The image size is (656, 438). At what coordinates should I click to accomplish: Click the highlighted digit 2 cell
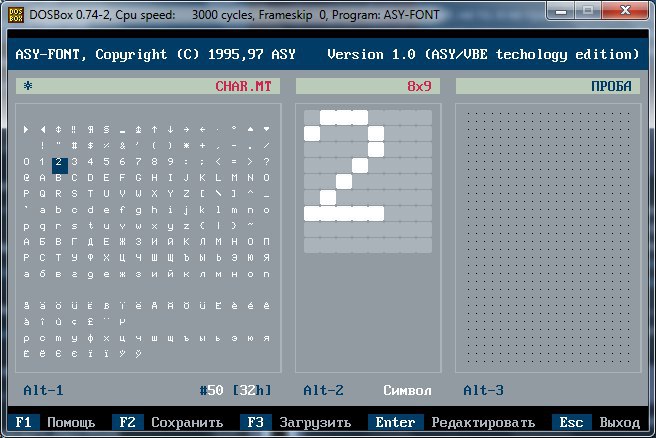pos(59,166)
